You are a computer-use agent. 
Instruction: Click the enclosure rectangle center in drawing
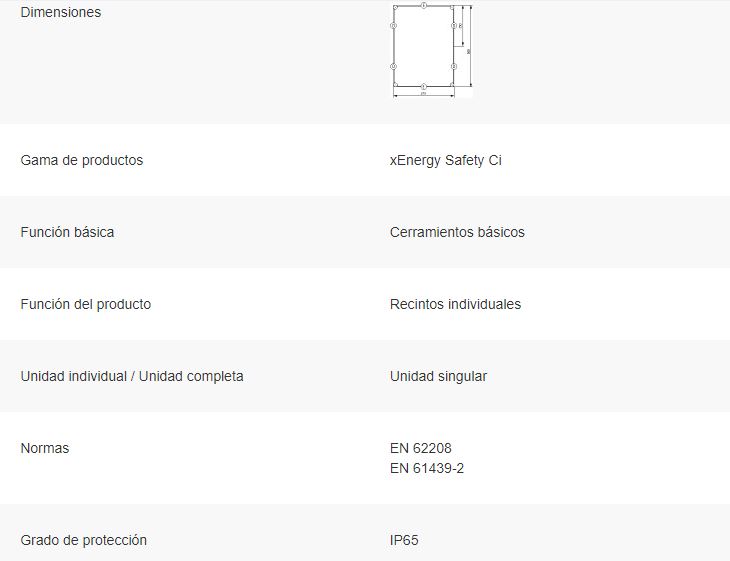coord(424,46)
